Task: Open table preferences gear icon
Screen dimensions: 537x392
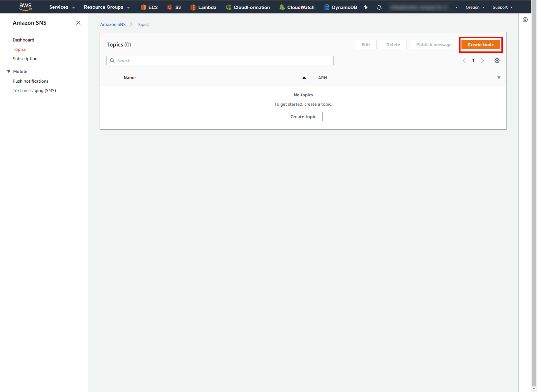Action: pos(497,60)
